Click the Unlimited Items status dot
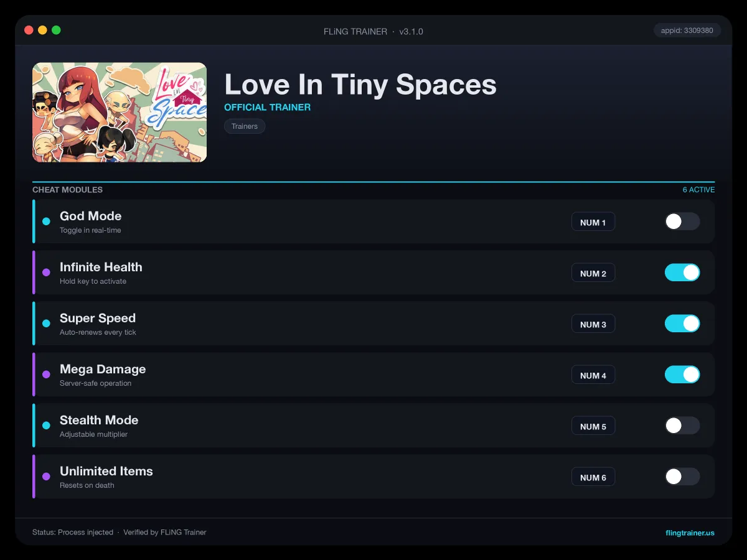747x560 pixels. [46, 477]
